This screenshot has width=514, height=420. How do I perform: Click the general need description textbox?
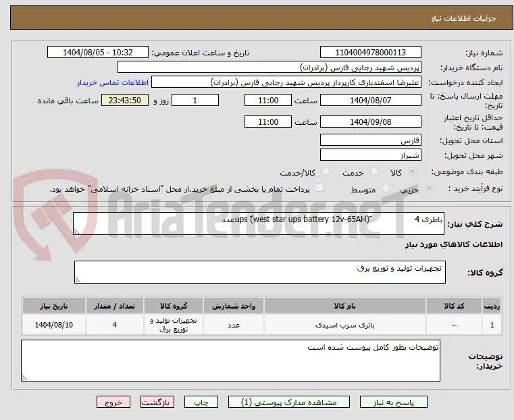(x=259, y=224)
